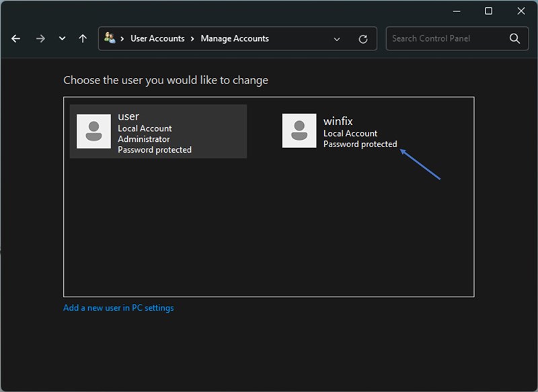Click 'Administrator' label under user

[x=144, y=139]
